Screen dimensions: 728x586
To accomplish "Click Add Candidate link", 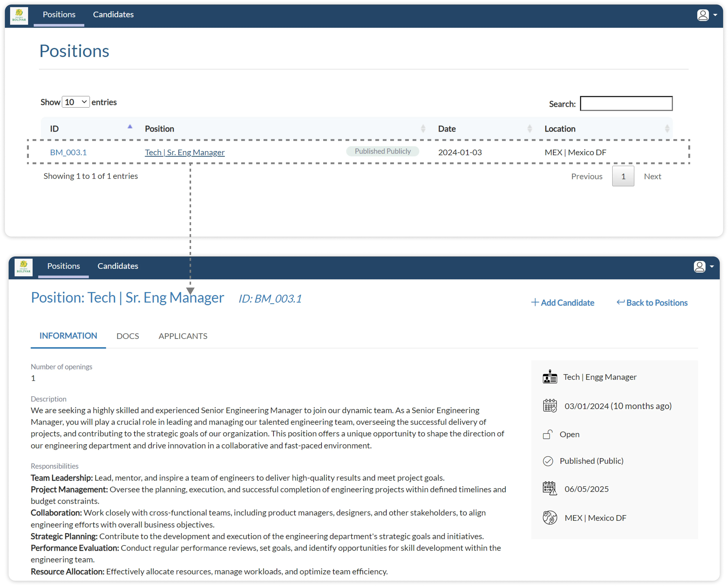I will pyautogui.click(x=563, y=302).
